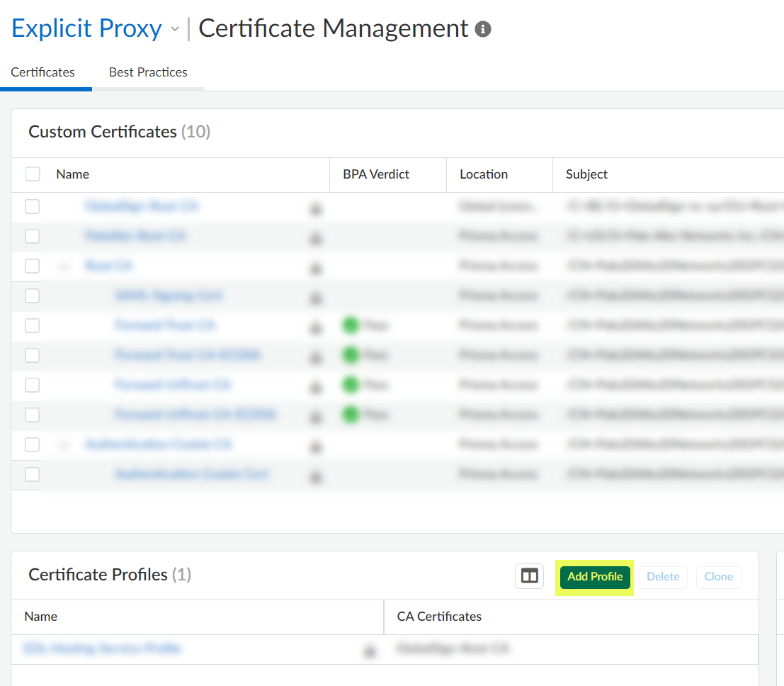Screen dimensions: 784x686
Task: Click the padlock icon beside Authentication Cookie Cert
Action: (315, 477)
